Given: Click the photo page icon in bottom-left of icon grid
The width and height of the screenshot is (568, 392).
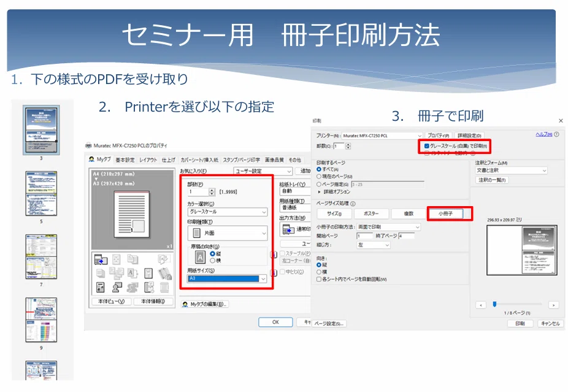Looking at the screenshot, I should (x=101, y=287).
